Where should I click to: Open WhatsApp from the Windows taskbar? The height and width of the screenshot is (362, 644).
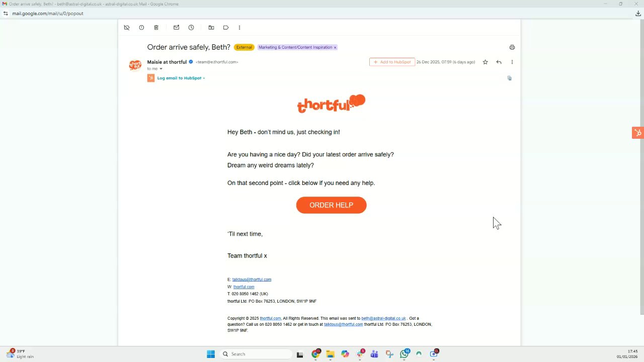(405, 354)
